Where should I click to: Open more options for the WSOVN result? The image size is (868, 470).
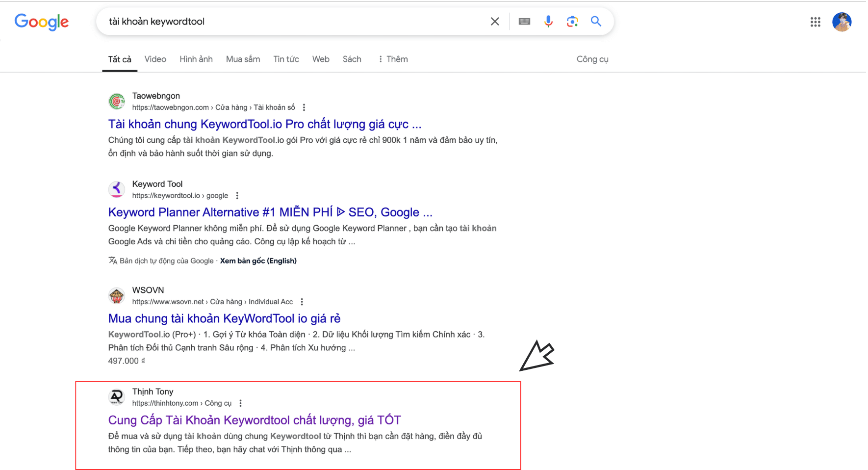(x=302, y=302)
